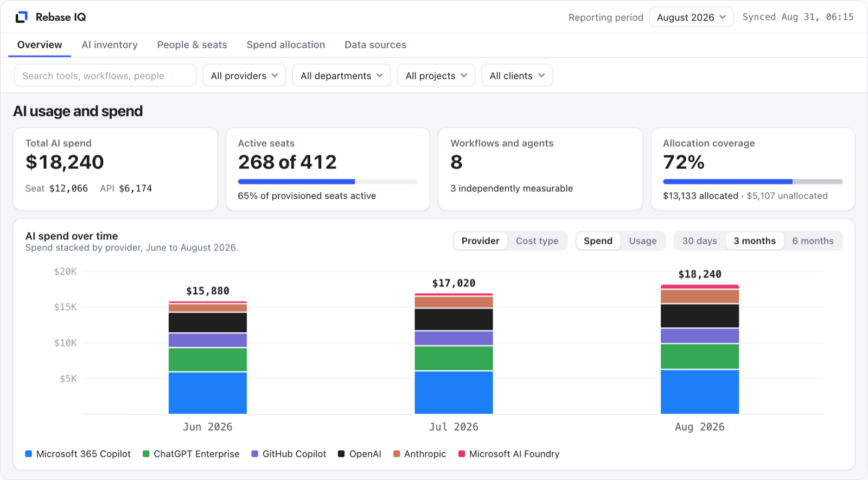The image size is (868, 480).
Task: Open the All projects filter
Action: pyautogui.click(x=436, y=75)
